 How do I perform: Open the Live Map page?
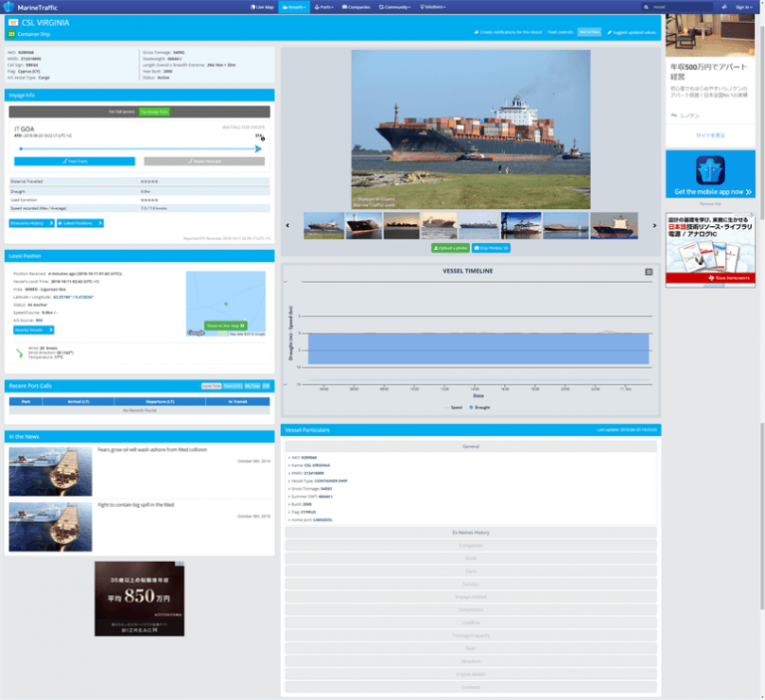coord(262,7)
